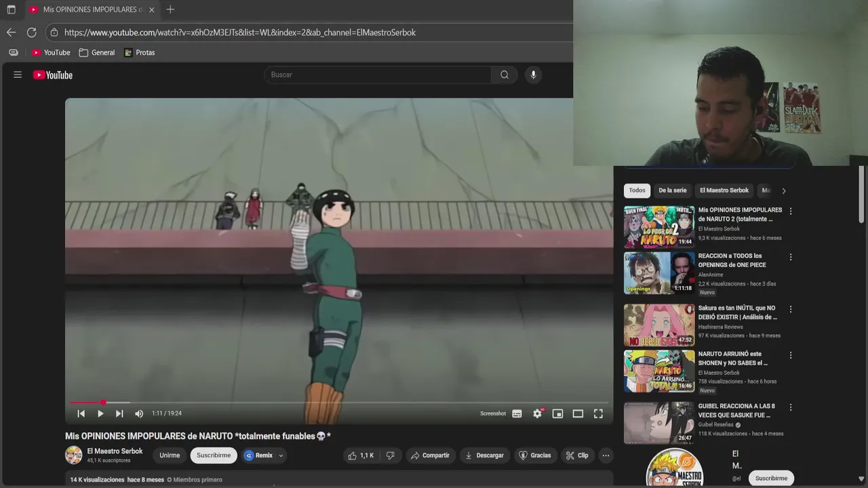868x488 pixels.
Task: View site information lock icon
Action: (x=54, y=32)
